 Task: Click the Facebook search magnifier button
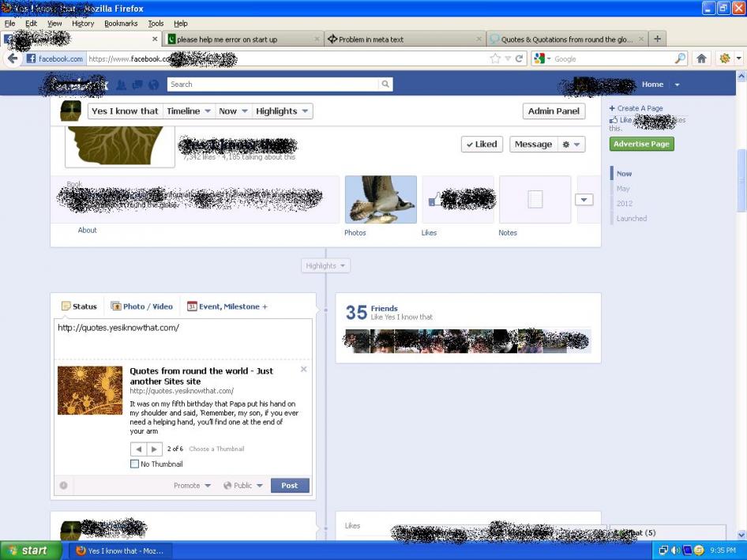click(385, 85)
